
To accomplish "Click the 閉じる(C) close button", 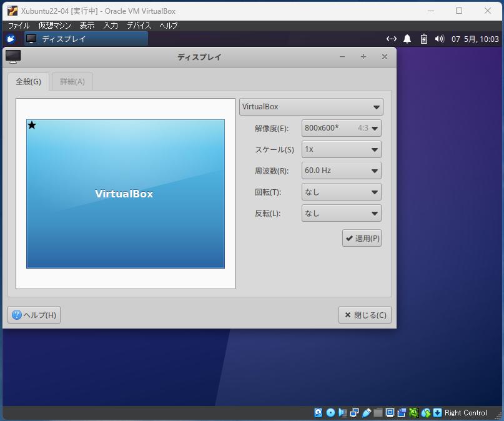I will pos(365,315).
